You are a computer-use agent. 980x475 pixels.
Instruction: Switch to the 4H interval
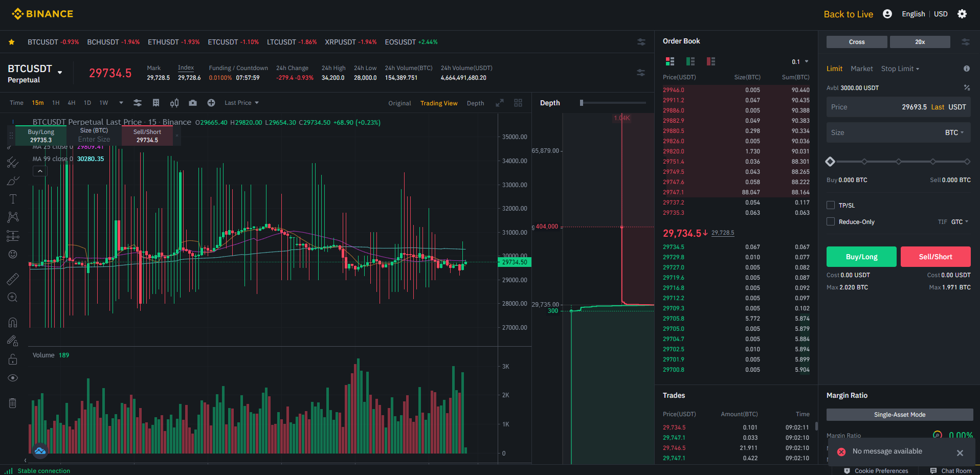(72, 103)
